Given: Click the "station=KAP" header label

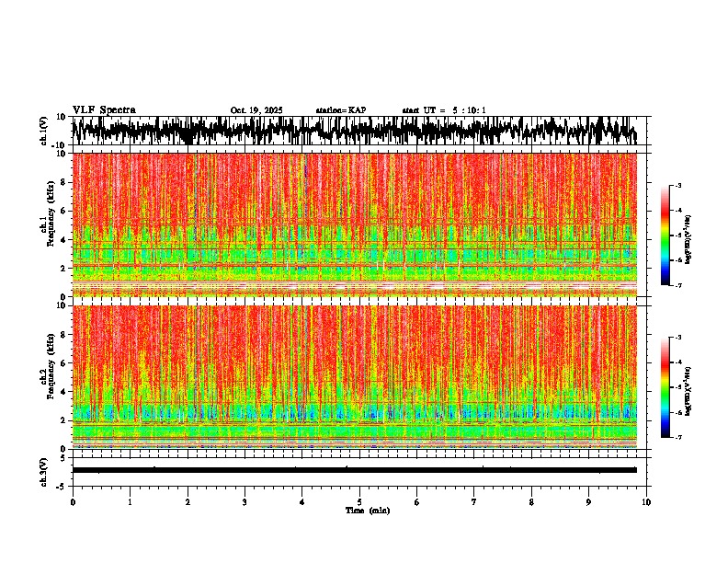Looking at the screenshot, I should click(341, 110).
